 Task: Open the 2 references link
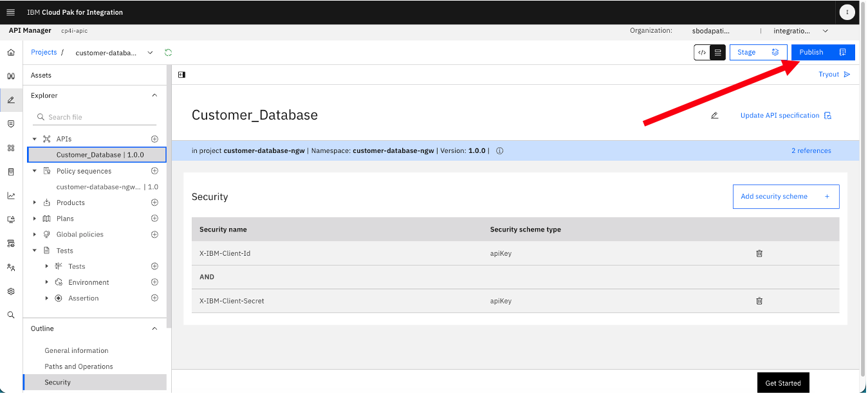811,150
